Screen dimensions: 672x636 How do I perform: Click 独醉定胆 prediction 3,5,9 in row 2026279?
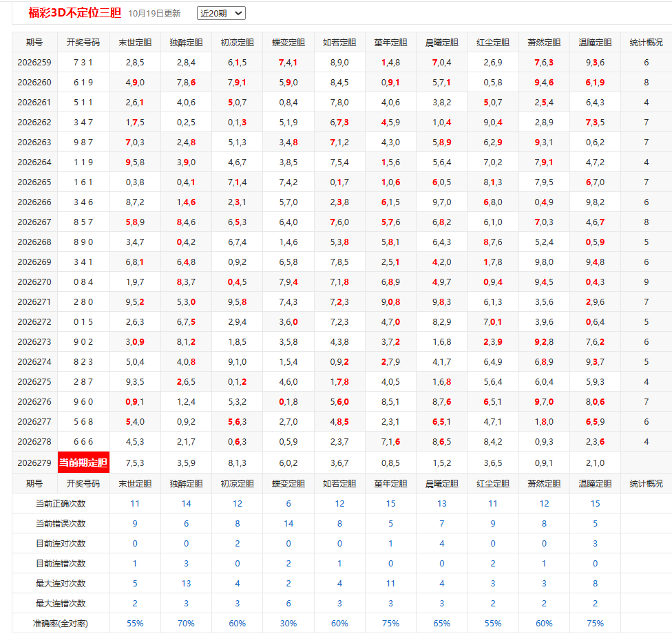(x=186, y=463)
